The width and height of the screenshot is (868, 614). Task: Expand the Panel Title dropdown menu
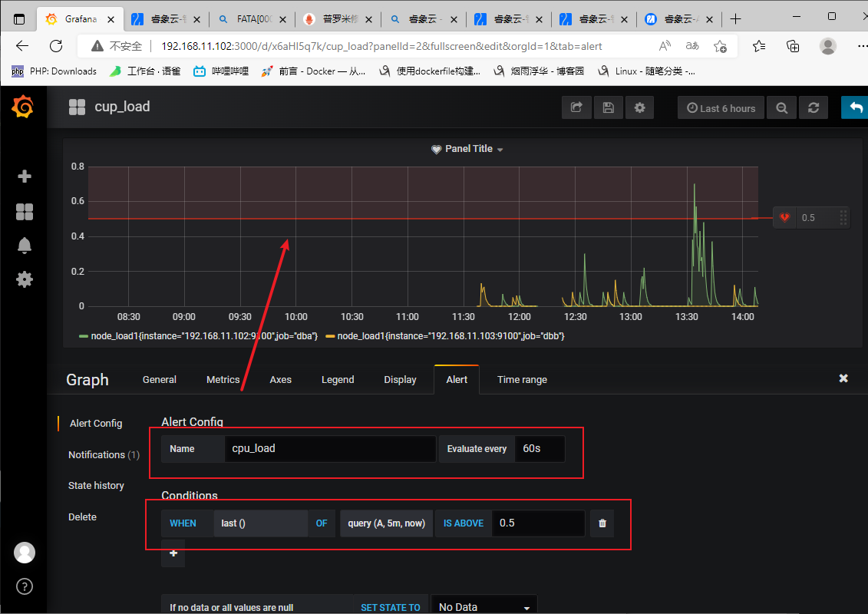[468, 149]
